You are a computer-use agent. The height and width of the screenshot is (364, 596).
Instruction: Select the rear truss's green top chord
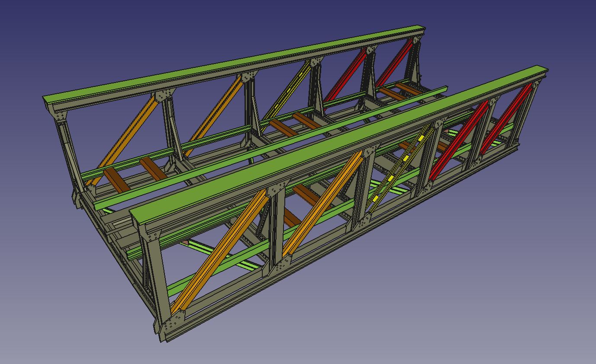pos(234,65)
